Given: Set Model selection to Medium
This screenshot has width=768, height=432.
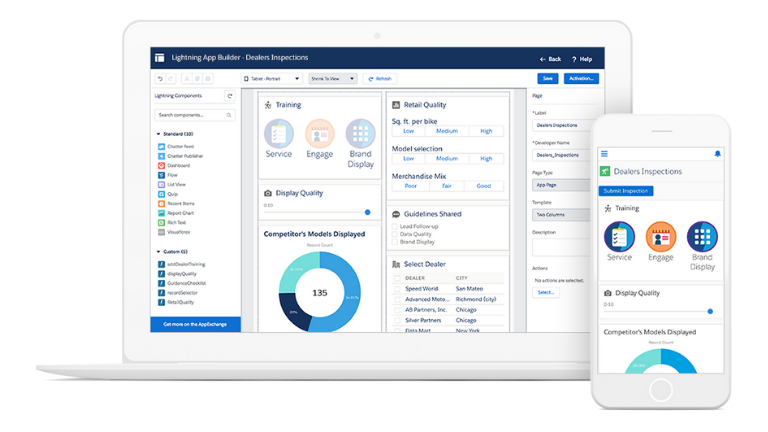Looking at the screenshot, I should click(447, 159).
